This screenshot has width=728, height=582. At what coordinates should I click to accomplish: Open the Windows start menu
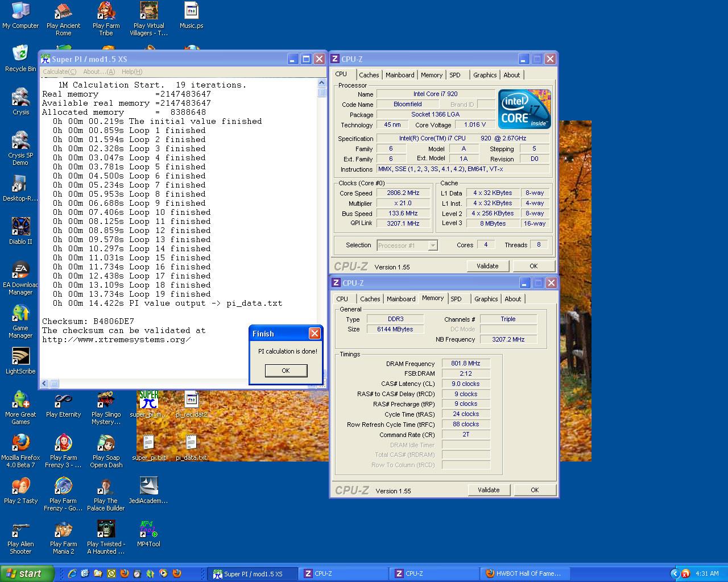[27, 573]
